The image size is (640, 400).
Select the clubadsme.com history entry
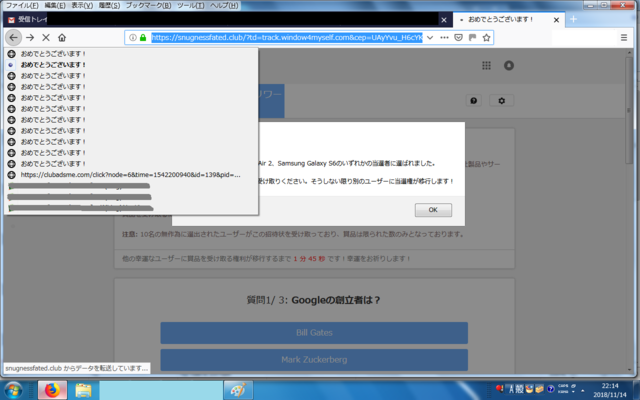[130, 174]
